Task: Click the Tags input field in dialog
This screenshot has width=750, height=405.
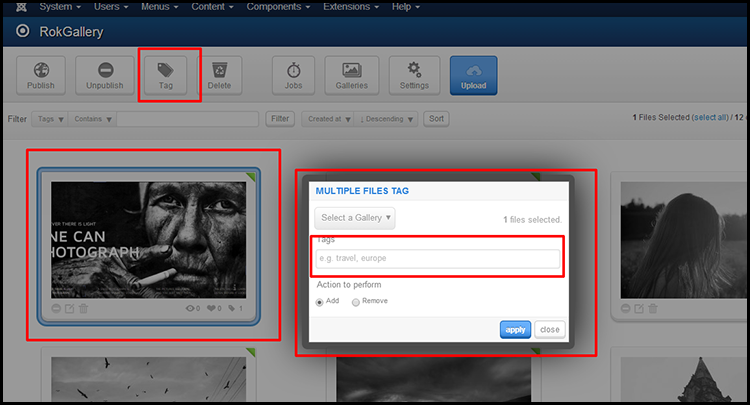Action: pyautogui.click(x=438, y=258)
